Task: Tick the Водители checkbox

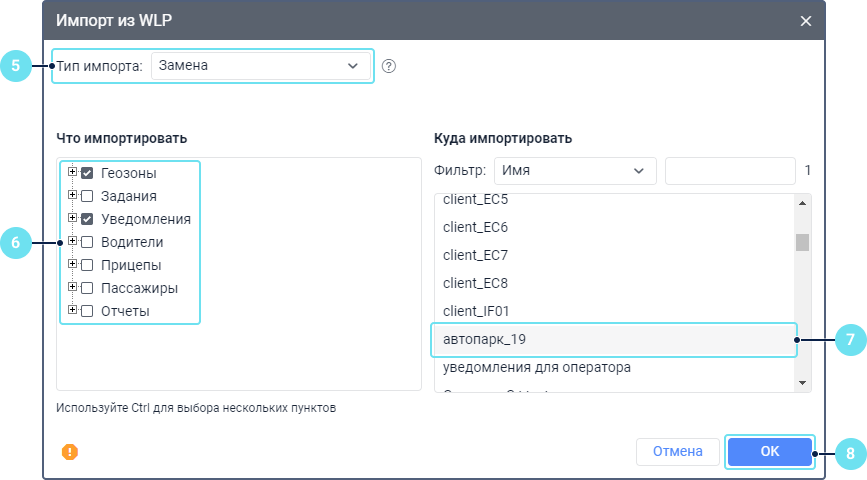Action: [87, 242]
